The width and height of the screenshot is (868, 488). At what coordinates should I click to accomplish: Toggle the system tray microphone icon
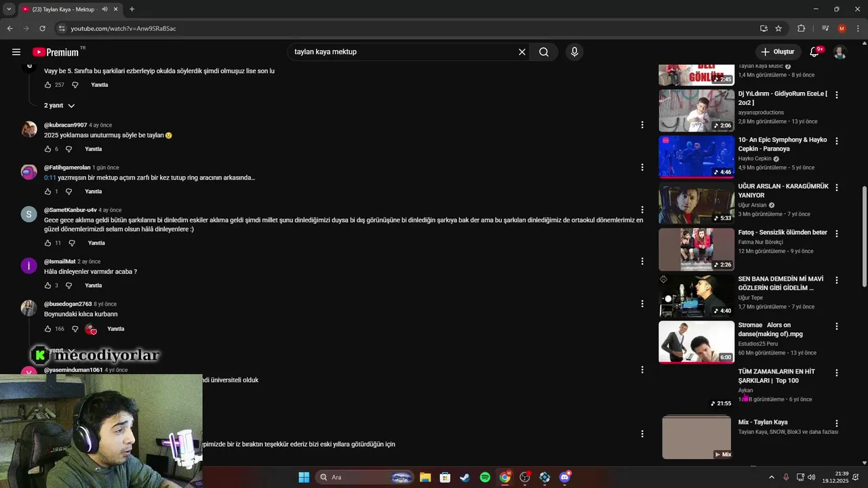[786, 477]
